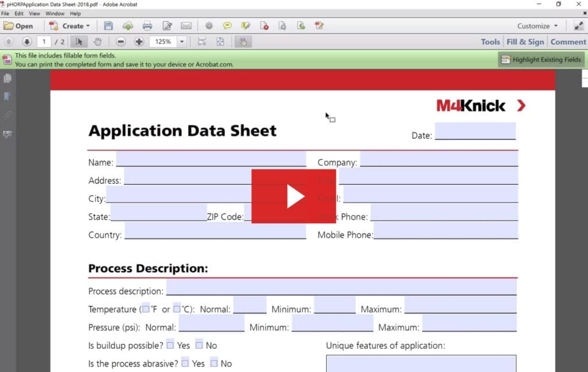
Task: Tick the °F temperature unit checkbox
Action: pos(146,308)
